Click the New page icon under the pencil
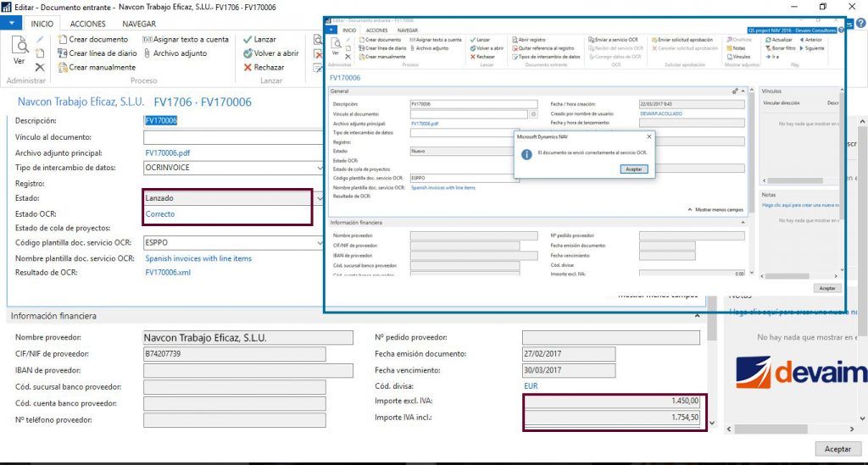The width and height of the screenshot is (868, 465). [x=40, y=53]
